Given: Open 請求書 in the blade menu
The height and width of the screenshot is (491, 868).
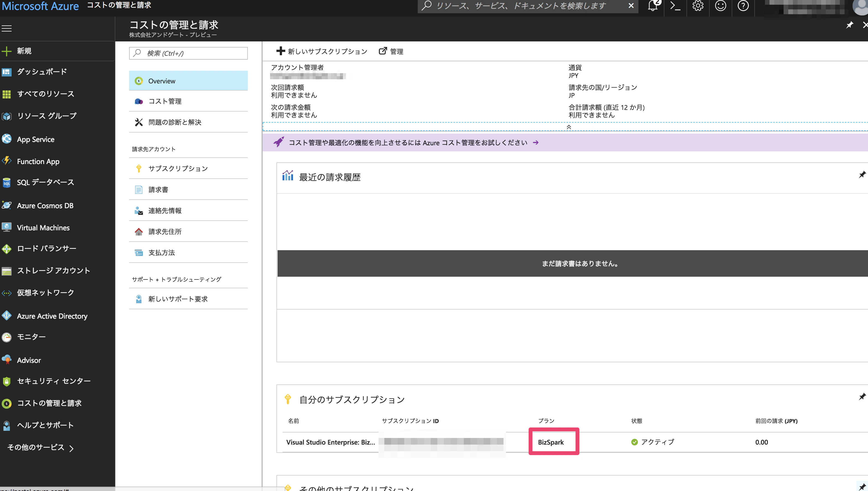Looking at the screenshot, I should [188, 189].
